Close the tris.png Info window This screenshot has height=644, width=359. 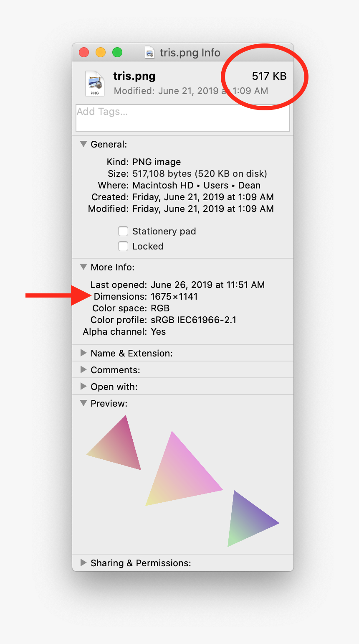click(x=84, y=52)
